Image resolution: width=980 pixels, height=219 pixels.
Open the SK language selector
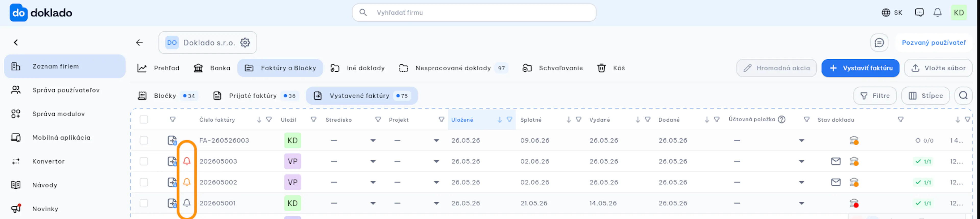892,12
